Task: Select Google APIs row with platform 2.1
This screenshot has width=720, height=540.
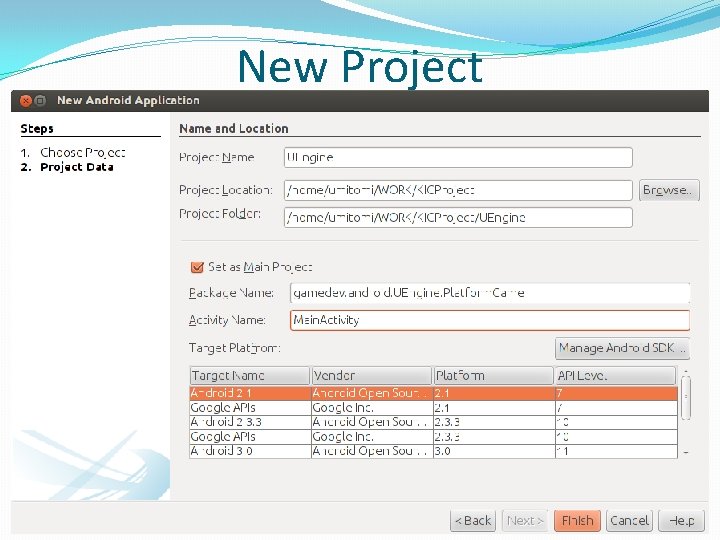Action: click(433, 408)
